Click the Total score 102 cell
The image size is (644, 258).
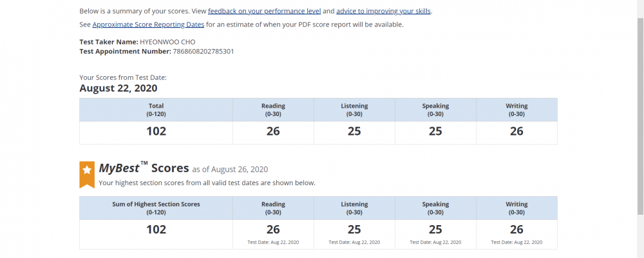click(x=156, y=132)
